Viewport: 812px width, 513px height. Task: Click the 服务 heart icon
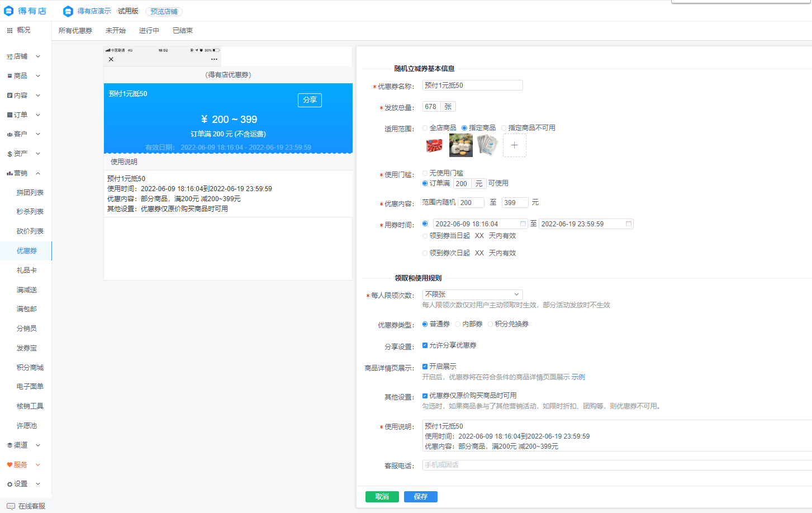click(10, 465)
